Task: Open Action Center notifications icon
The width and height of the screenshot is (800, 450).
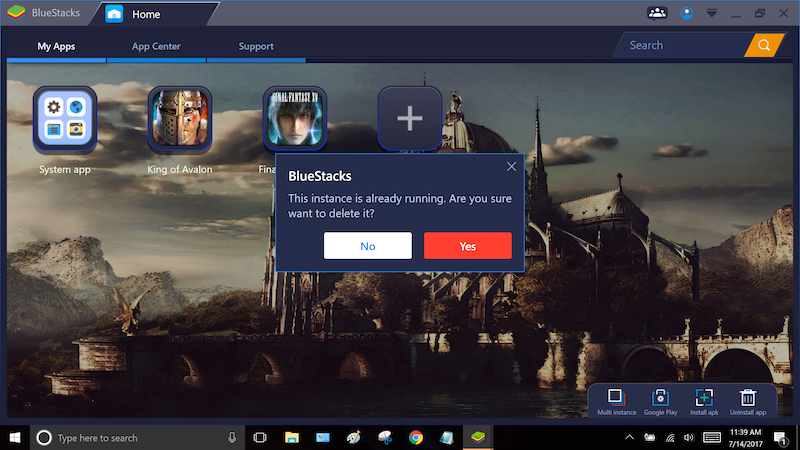Action: (x=781, y=438)
